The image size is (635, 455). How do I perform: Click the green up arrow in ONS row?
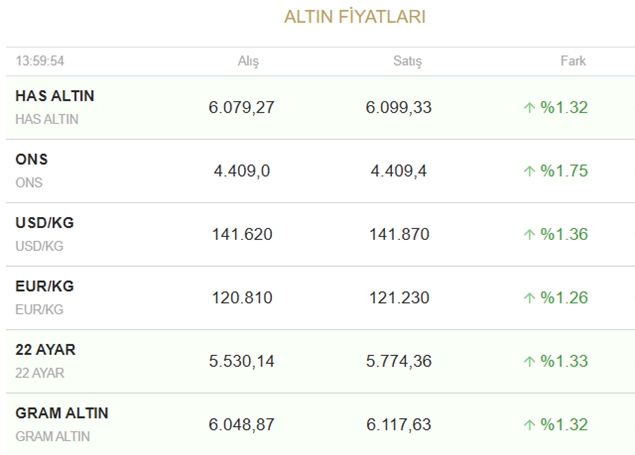[530, 171]
